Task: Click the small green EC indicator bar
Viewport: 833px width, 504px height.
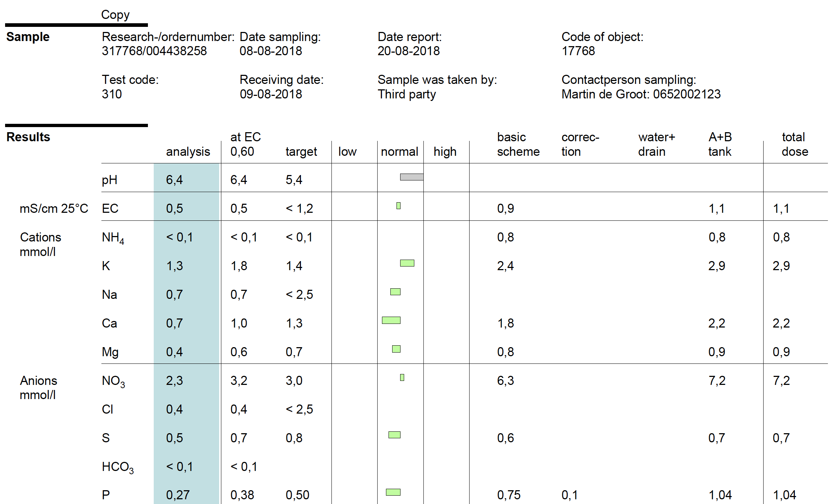Action: click(x=398, y=206)
